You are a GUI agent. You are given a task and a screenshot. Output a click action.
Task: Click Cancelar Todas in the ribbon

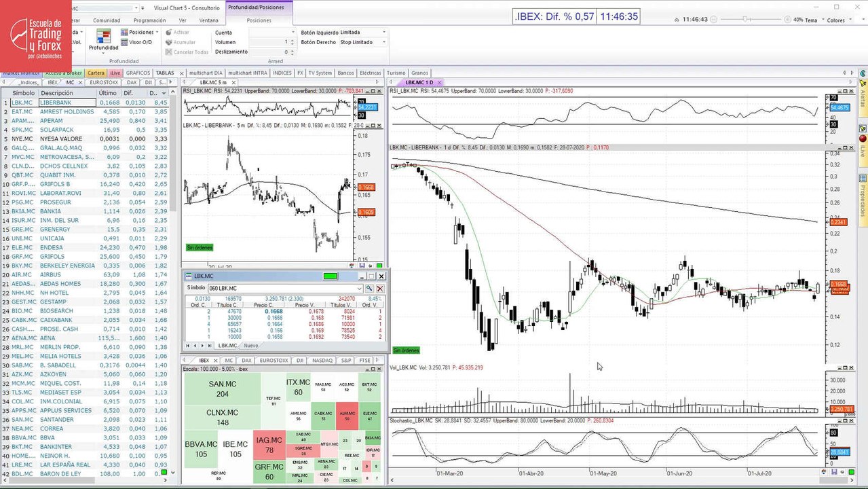[187, 52]
